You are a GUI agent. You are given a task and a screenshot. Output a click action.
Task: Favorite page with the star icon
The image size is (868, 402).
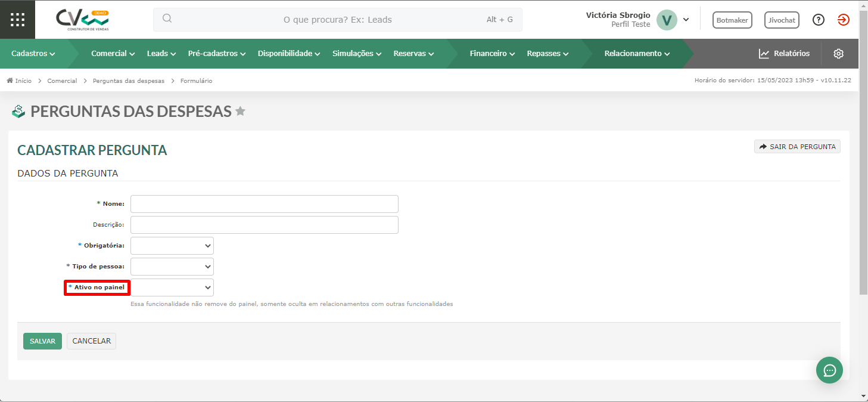[240, 111]
